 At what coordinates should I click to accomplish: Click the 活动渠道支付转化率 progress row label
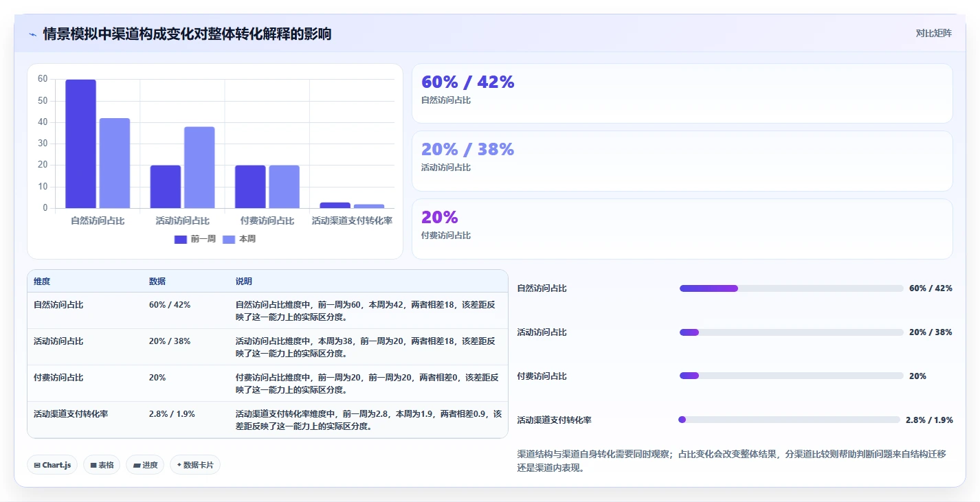554,420
